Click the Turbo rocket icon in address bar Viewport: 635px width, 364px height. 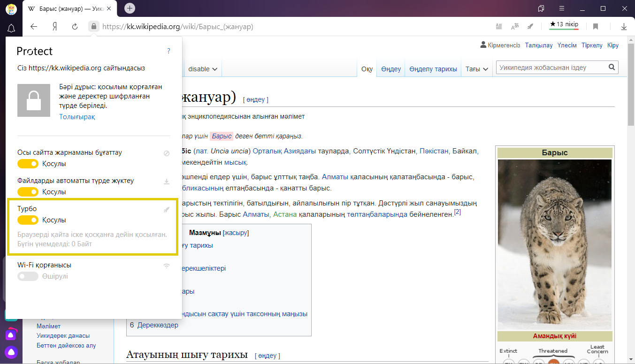coord(530,27)
